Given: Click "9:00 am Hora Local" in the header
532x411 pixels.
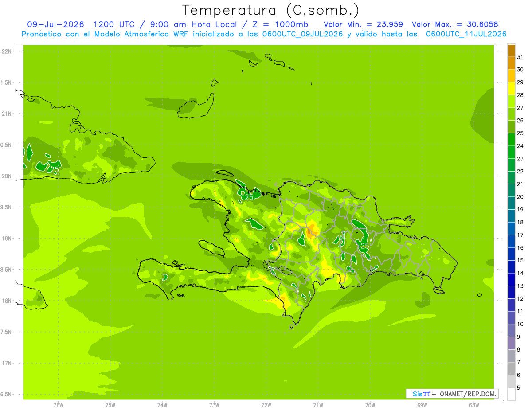Looking at the screenshot, I should 193,24.
